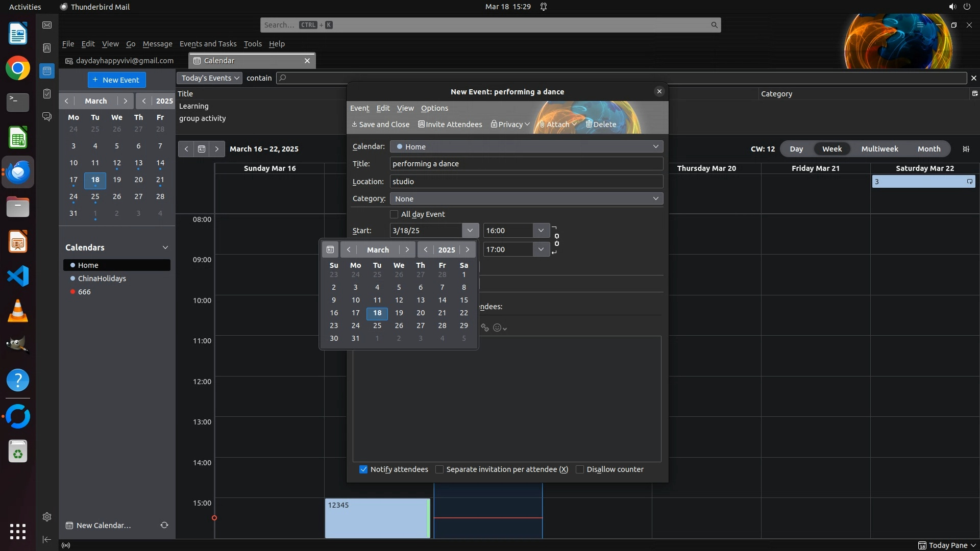The height and width of the screenshot is (551, 980).
Task: Switch to the Month view tab
Action: coord(928,149)
